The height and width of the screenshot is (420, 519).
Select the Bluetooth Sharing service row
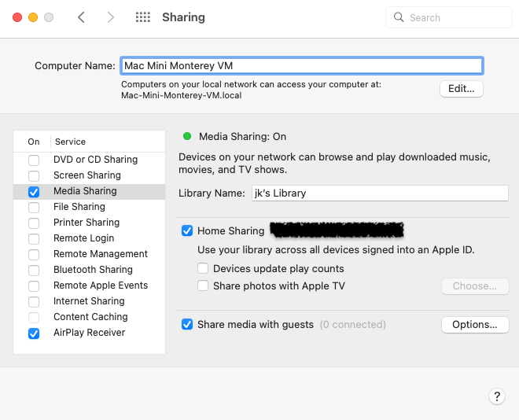coord(90,270)
